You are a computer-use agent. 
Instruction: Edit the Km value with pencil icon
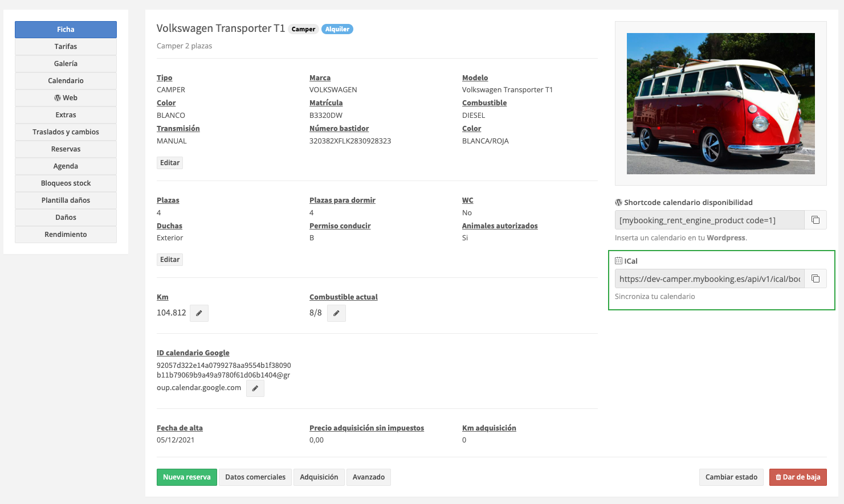pyautogui.click(x=199, y=313)
